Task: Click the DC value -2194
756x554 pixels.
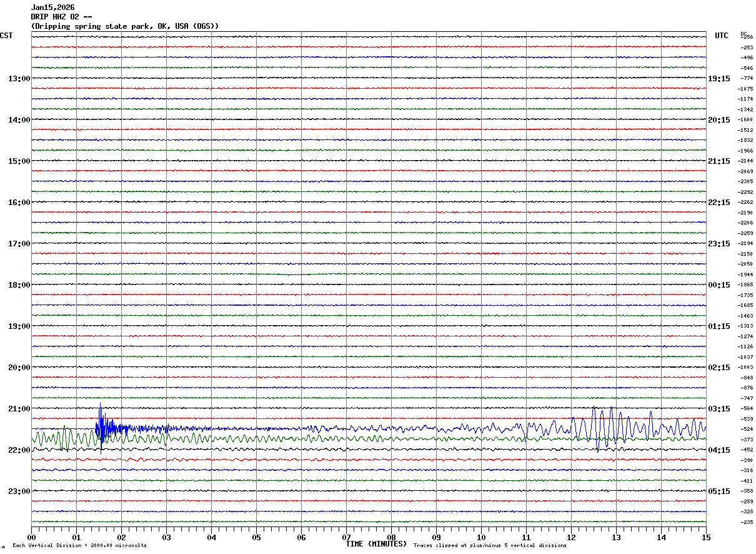Action: 745,243
